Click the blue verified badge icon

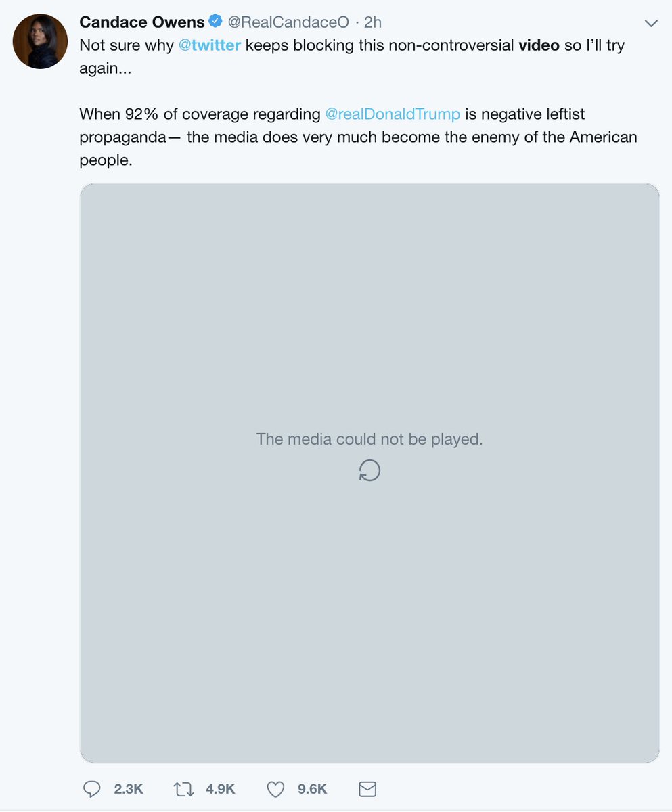click(x=216, y=22)
